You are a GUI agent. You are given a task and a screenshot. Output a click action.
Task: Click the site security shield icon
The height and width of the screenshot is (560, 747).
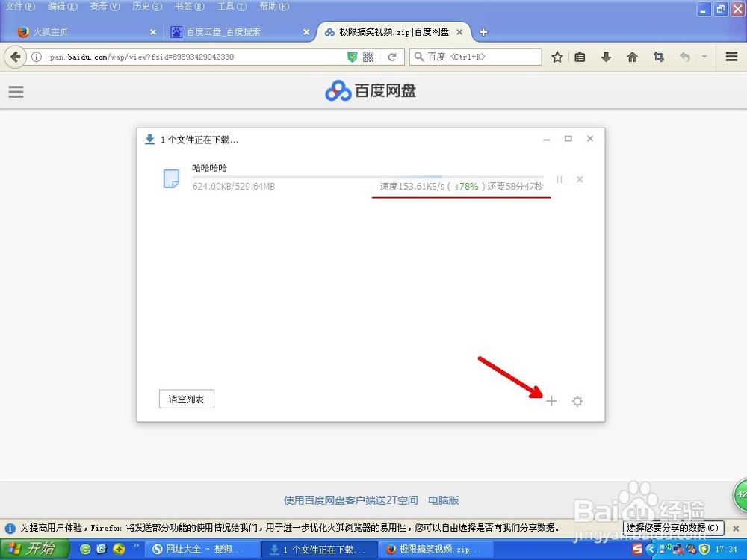click(x=351, y=56)
